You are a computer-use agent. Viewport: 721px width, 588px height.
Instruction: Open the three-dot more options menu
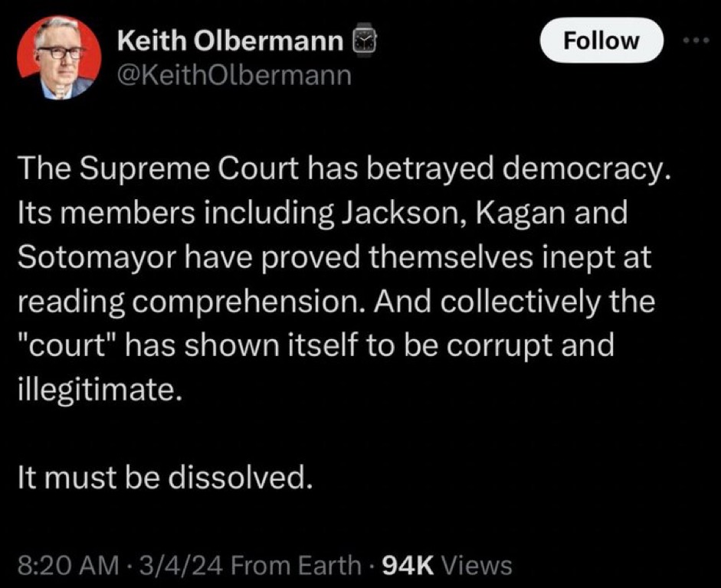(696, 41)
